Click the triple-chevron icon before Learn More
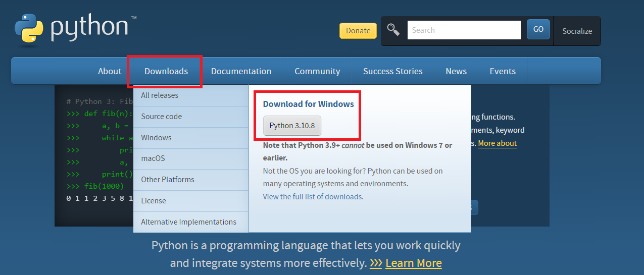The width and height of the screenshot is (644, 275). 376,263
